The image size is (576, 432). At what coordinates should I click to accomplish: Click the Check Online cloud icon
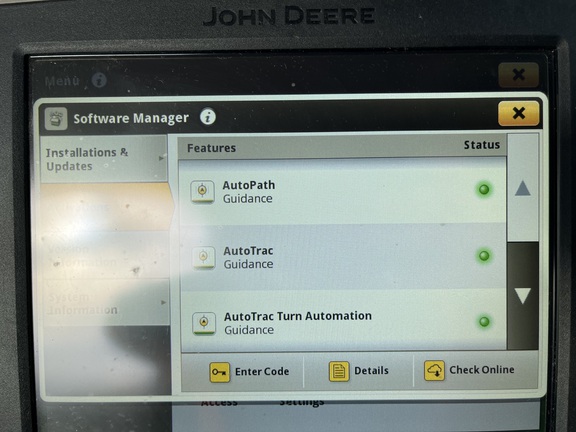point(435,370)
